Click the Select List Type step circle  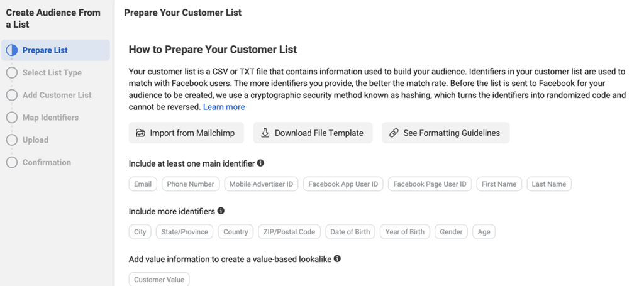(12, 73)
